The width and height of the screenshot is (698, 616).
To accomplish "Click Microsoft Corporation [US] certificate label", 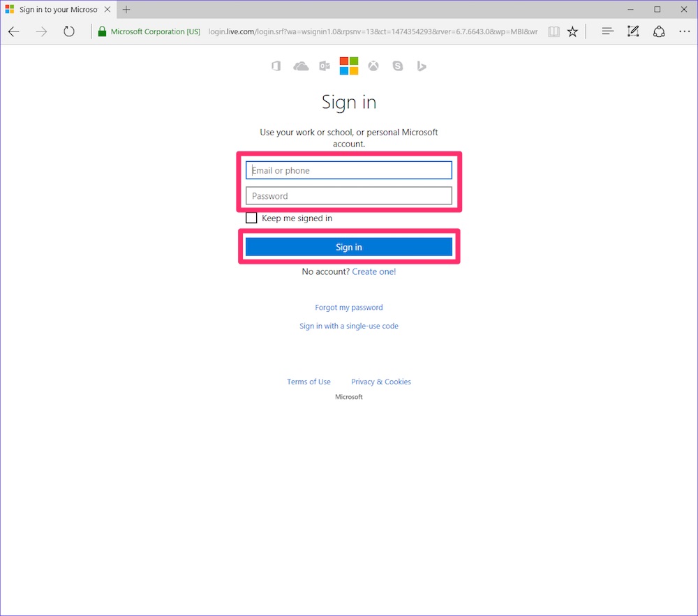I will (x=156, y=31).
